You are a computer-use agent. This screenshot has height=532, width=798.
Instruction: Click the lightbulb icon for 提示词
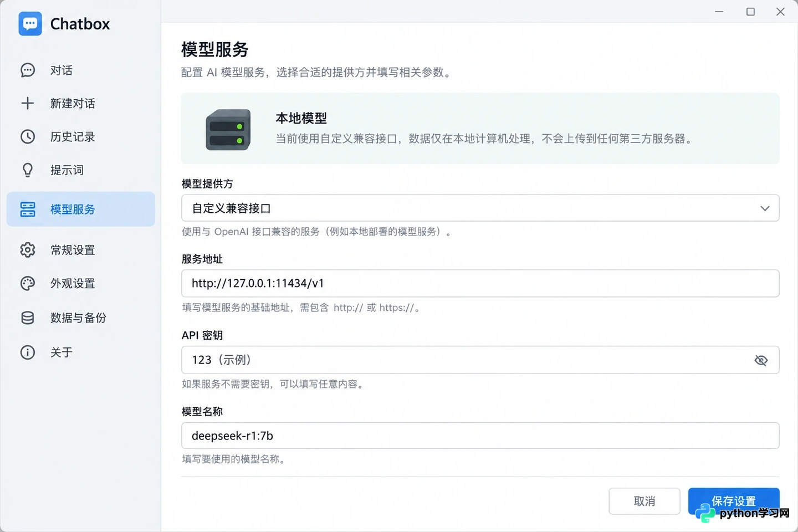tap(28, 170)
